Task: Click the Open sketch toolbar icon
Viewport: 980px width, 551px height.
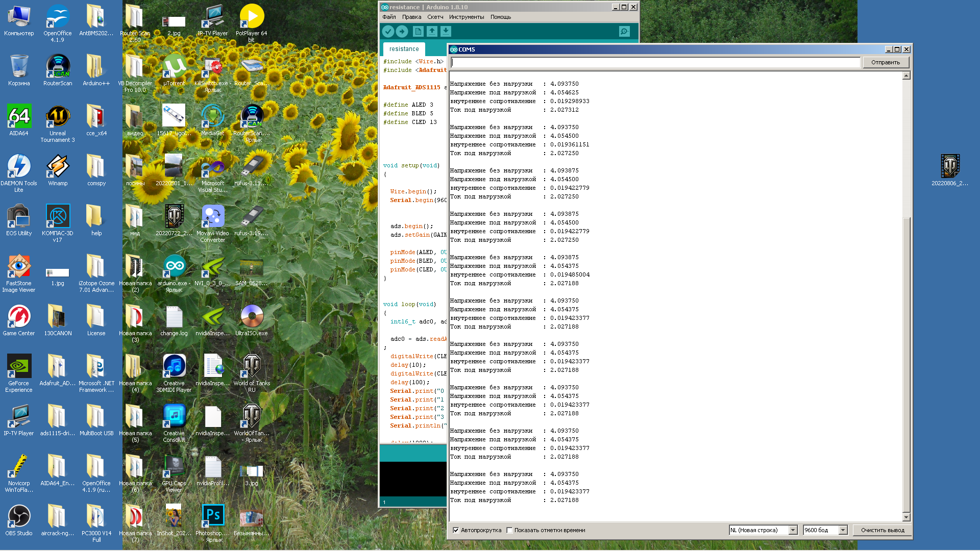Action: (x=432, y=32)
